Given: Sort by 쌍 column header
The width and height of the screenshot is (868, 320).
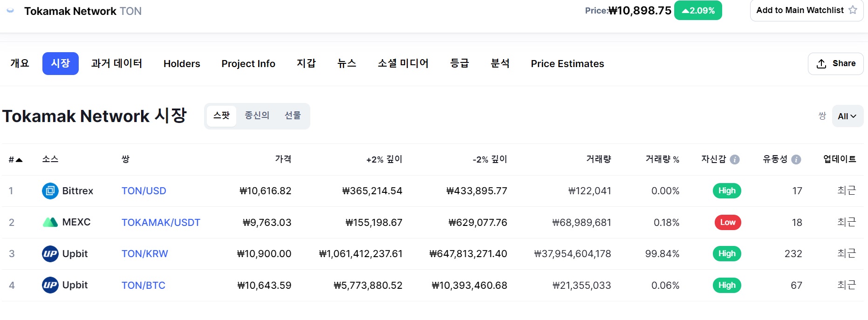Looking at the screenshot, I should coord(126,159).
